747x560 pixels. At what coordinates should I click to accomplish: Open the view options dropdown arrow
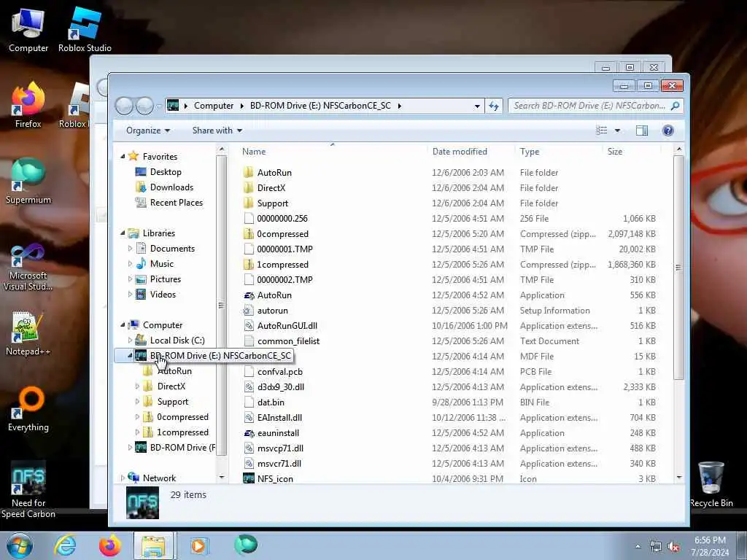click(617, 131)
